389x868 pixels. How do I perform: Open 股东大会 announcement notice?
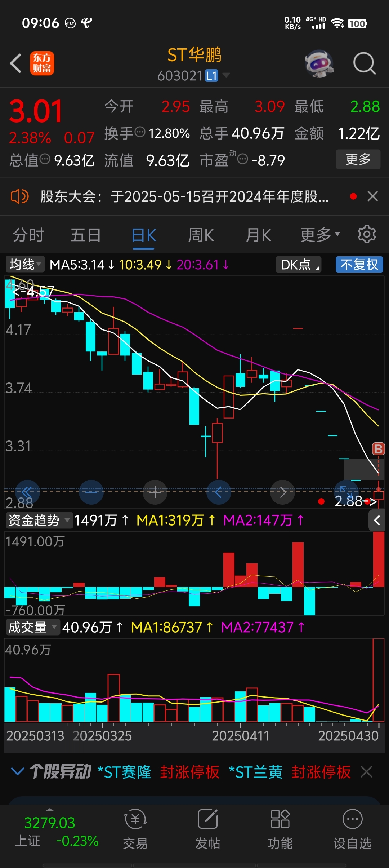tap(184, 196)
